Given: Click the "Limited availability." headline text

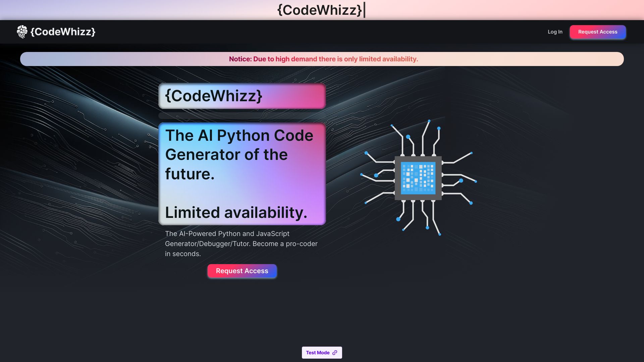Looking at the screenshot, I should click(236, 213).
